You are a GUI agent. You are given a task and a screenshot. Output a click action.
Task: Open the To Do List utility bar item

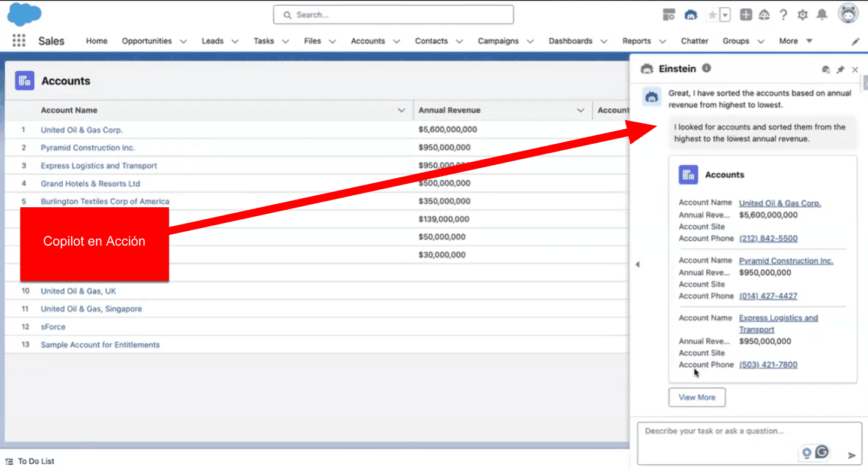pos(29,461)
